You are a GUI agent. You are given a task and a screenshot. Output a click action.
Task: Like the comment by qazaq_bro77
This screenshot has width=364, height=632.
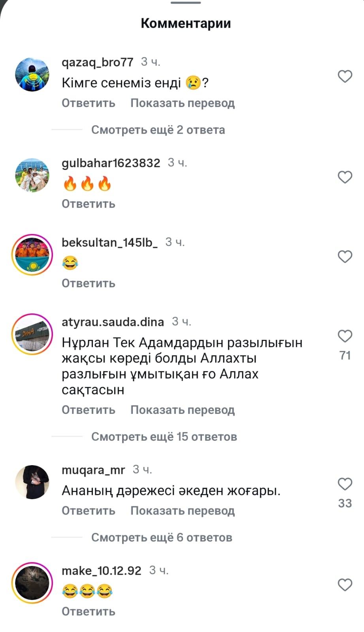(x=345, y=76)
